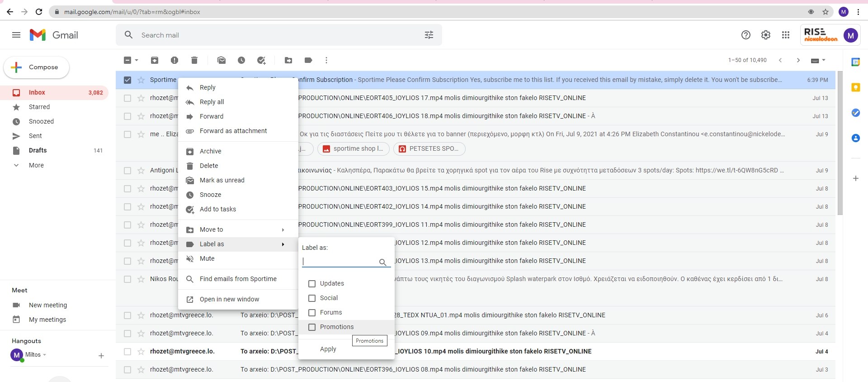Viewport: 868px width, 382px height.
Task: Check the Updates label checkbox
Action: (312, 283)
